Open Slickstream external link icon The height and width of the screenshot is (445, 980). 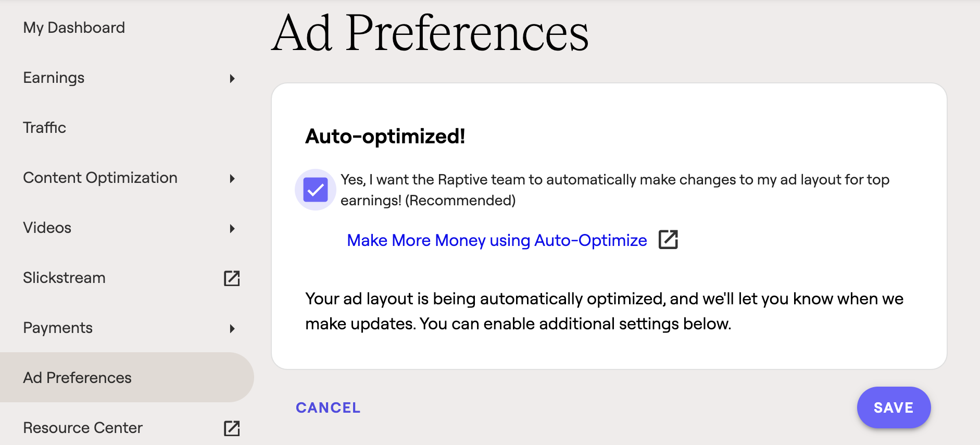pos(232,278)
